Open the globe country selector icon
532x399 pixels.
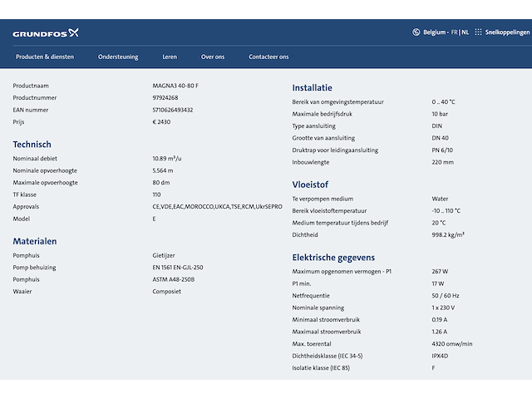pos(416,32)
